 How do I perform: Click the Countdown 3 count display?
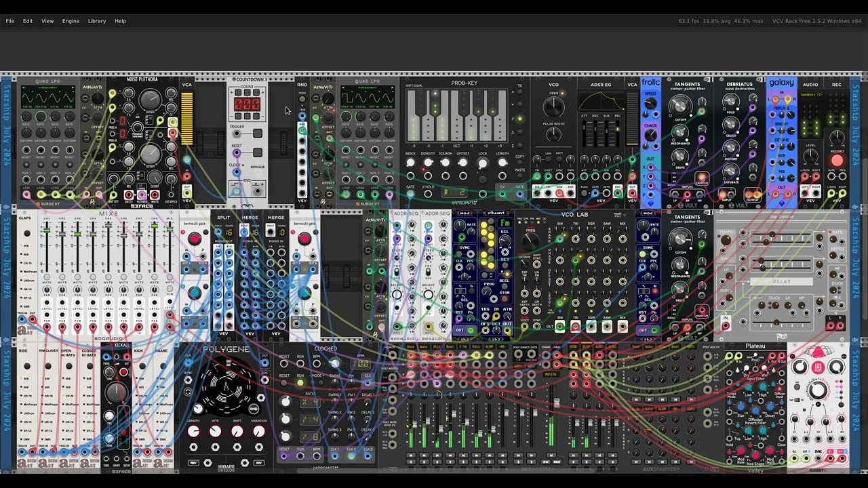[247, 104]
